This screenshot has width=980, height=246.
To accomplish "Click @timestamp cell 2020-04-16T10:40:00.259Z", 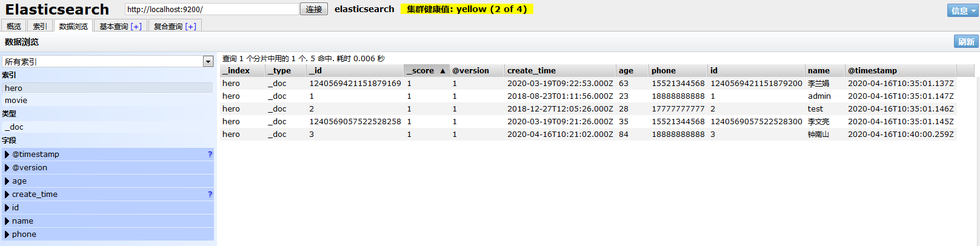I will pyautogui.click(x=901, y=135).
